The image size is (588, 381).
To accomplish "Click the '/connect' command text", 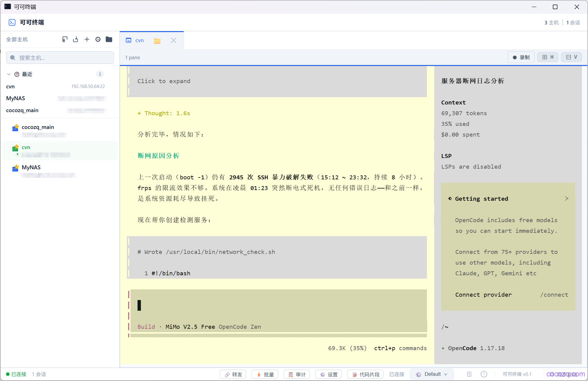I will pyautogui.click(x=554, y=295).
